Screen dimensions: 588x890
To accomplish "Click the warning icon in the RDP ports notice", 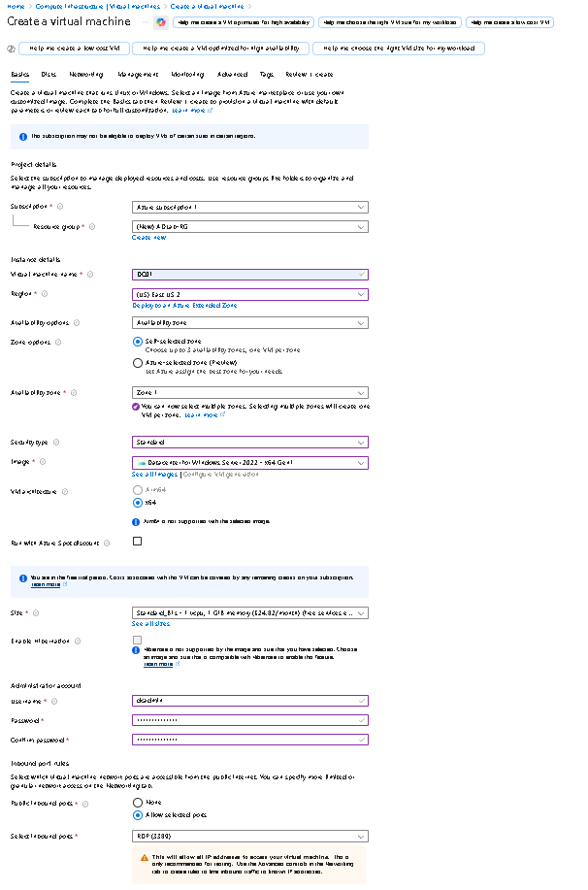I will tap(145, 857).
